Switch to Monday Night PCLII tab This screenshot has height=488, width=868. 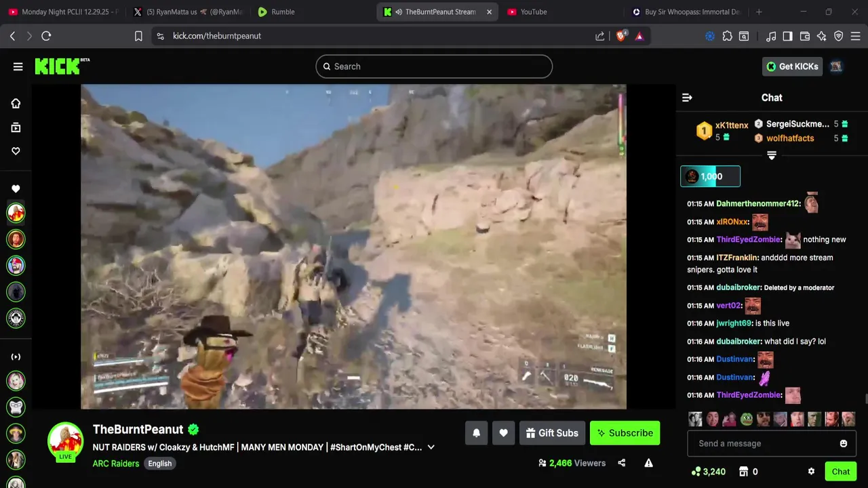(x=63, y=12)
